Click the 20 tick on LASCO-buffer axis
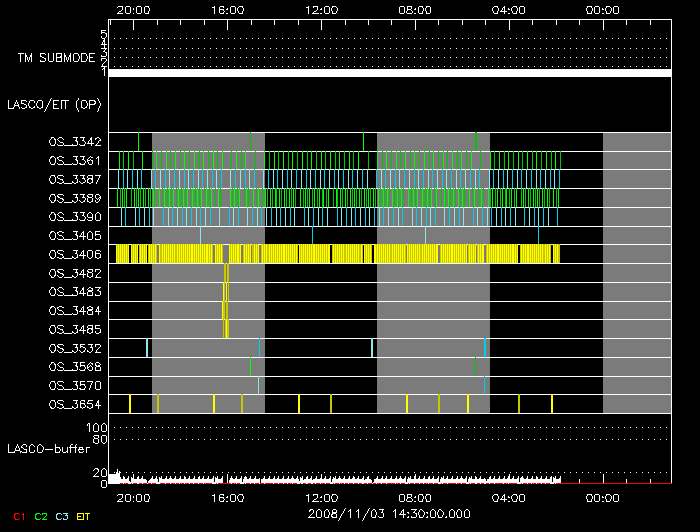This screenshot has width=700, height=532. pos(100,472)
